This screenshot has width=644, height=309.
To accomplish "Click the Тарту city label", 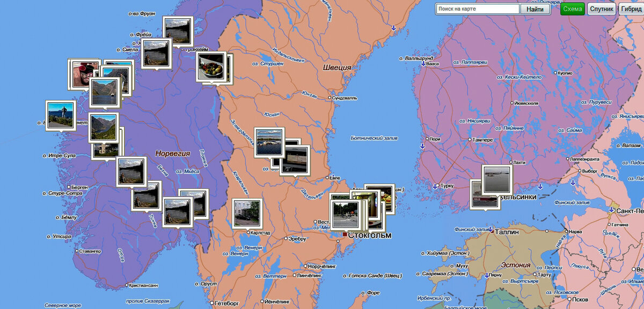I will click(x=544, y=275).
